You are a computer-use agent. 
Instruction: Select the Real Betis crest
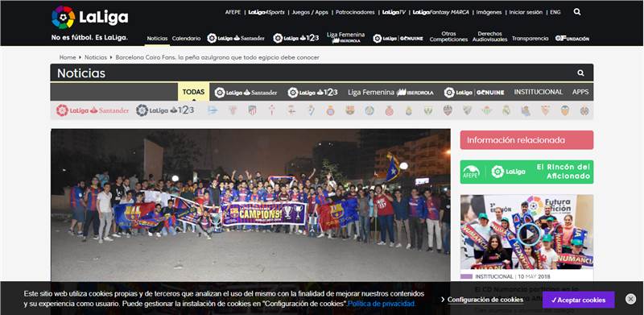tap(487, 110)
